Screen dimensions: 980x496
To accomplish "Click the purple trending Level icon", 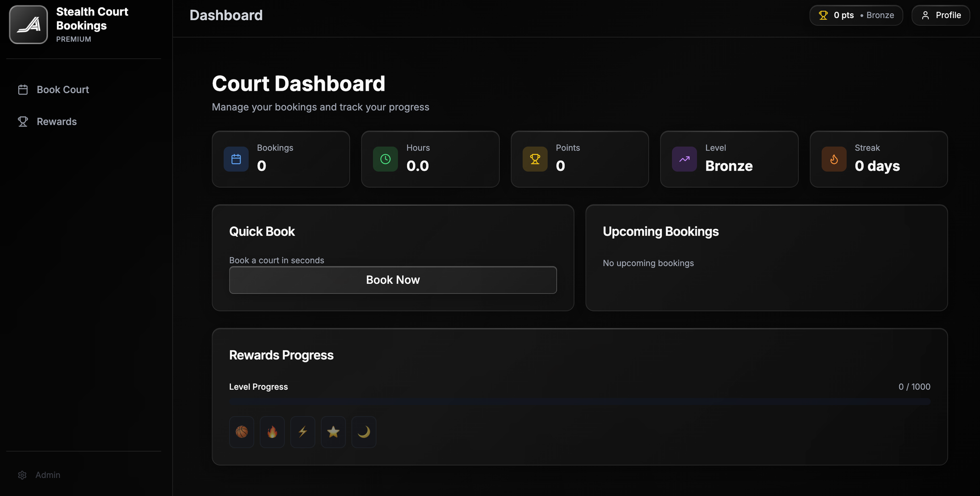I will coord(685,159).
